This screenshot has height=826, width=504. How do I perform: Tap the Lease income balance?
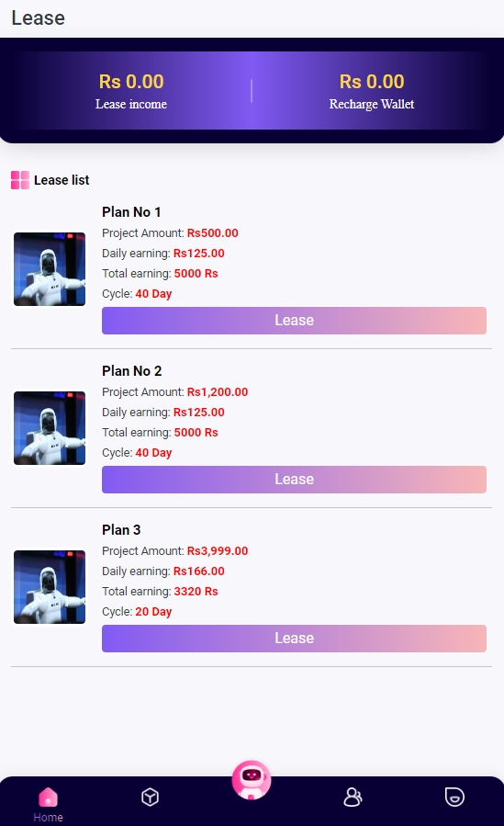[131, 82]
